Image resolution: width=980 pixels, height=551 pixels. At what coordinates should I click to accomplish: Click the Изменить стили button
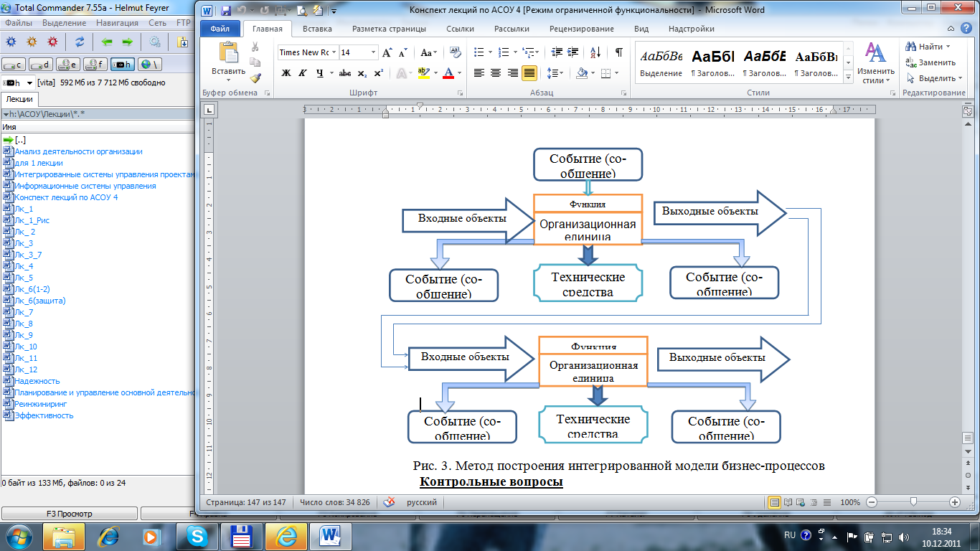876,63
